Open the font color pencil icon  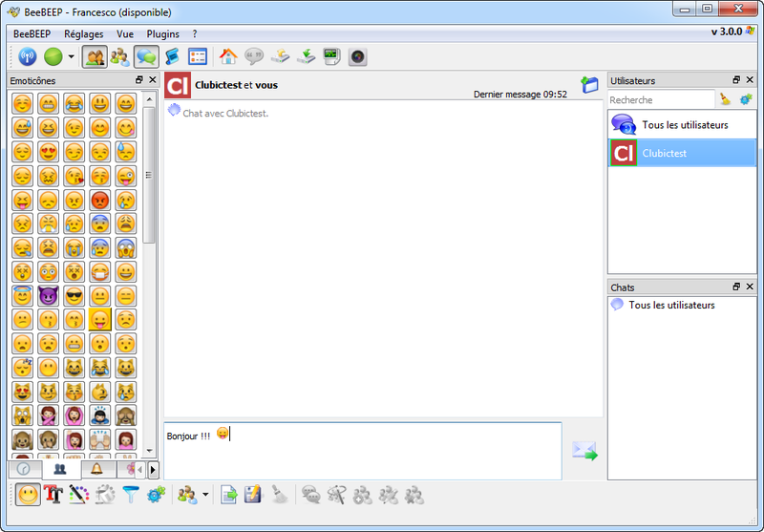[x=79, y=495]
